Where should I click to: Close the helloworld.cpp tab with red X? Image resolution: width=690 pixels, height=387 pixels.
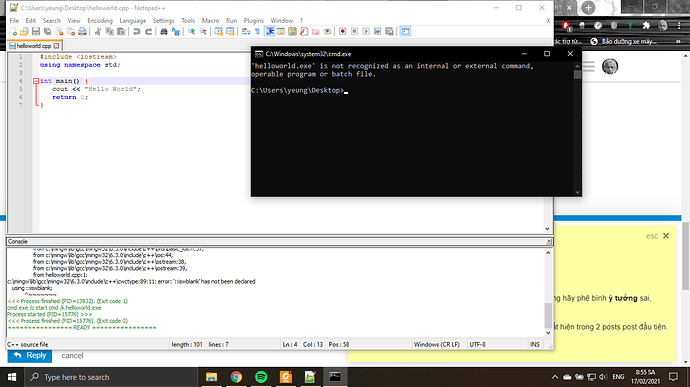click(56, 46)
